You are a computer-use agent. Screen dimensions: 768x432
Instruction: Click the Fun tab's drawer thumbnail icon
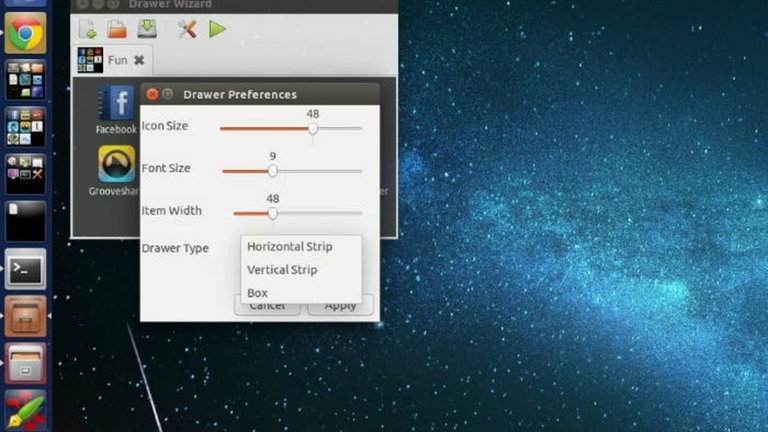[x=90, y=60]
